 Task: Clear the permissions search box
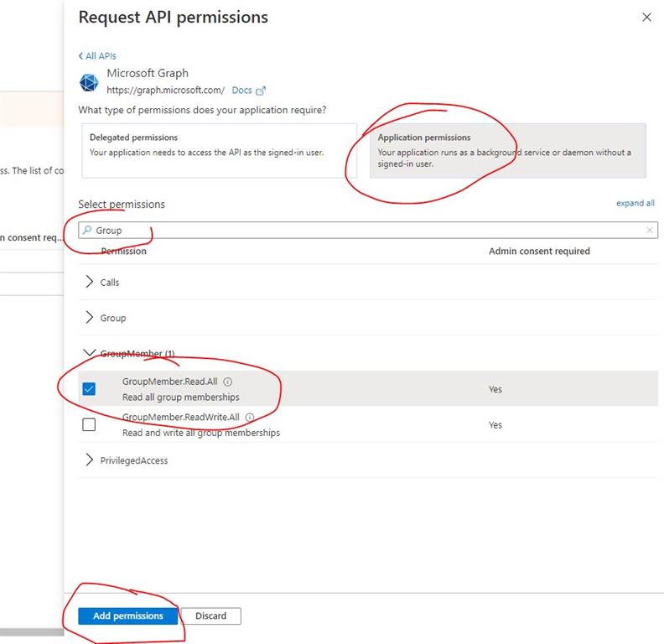650,230
